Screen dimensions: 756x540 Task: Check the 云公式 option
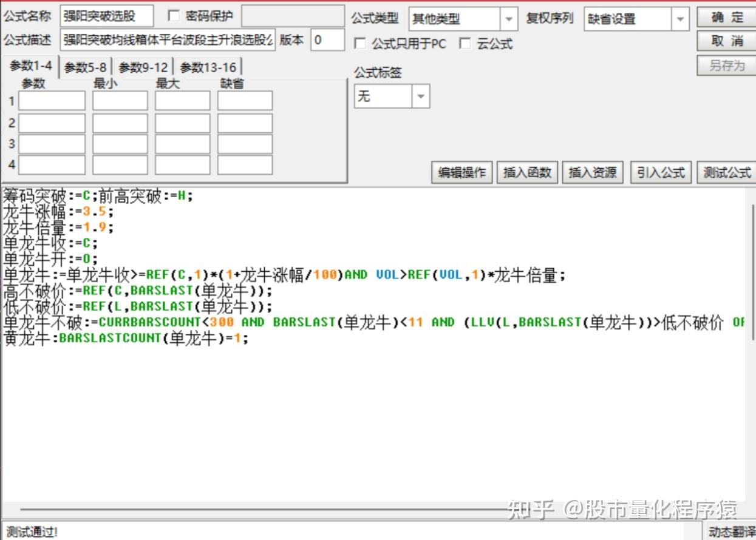(465, 44)
